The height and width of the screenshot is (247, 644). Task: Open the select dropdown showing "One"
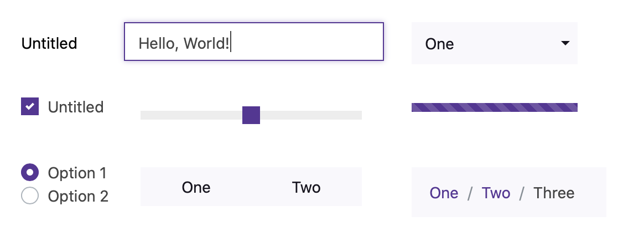(487, 43)
